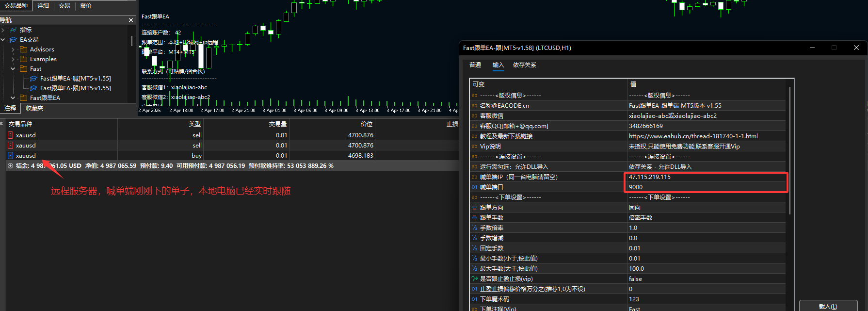Click the 交易量 column header
This screenshot has height=311, width=868.
click(246, 124)
